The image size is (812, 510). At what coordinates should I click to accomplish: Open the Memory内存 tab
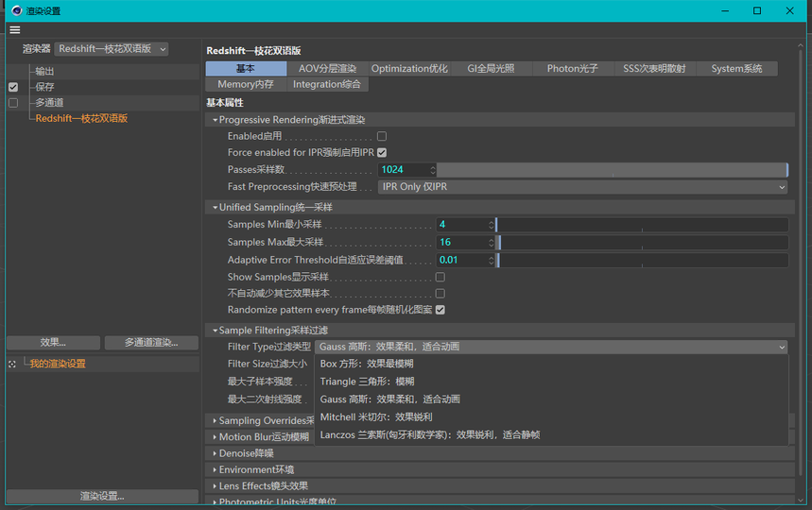click(246, 84)
